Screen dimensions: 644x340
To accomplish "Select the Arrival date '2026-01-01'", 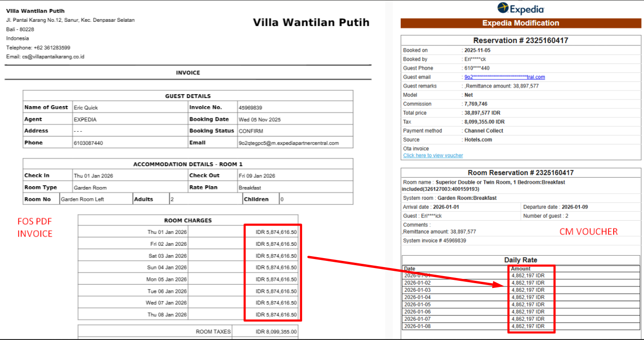I will (446, 207).
